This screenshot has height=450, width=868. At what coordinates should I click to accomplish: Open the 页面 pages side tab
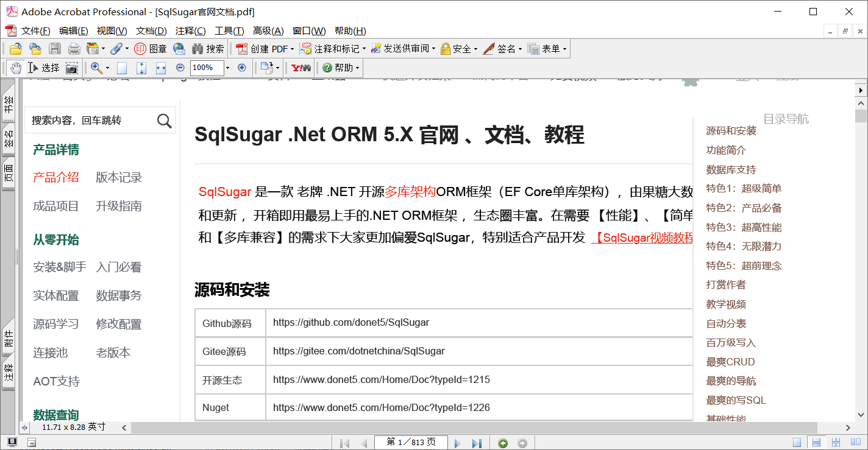click(x=9, y=174)
